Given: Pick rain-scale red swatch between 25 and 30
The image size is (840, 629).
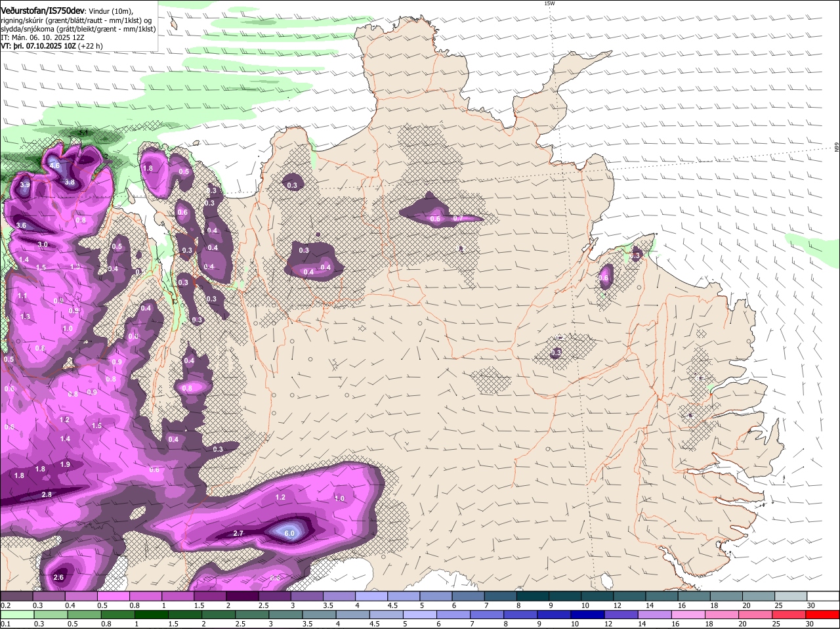Looking at the screenshot, I should click(789, 615).
